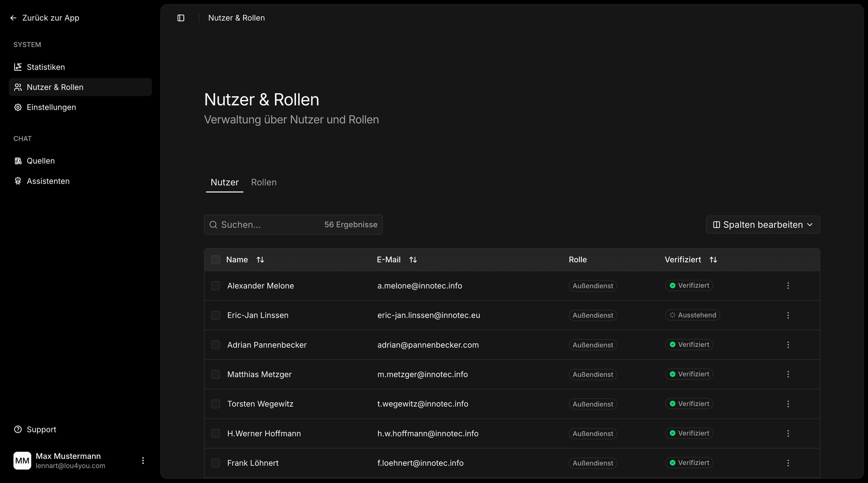
Task: Open row actions for Matthias Metzger
Action: coord(788,375)
